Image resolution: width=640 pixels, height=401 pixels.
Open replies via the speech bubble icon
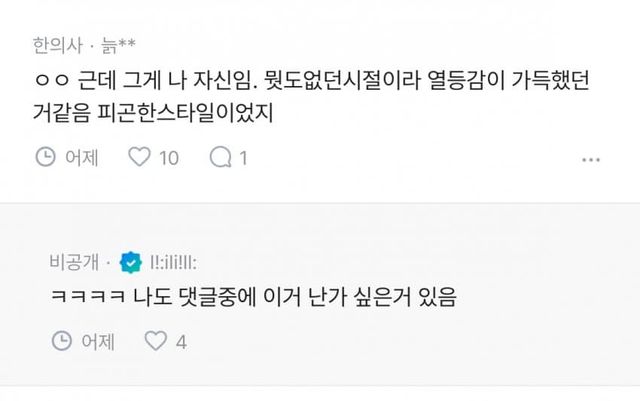[x=220, y=157]
